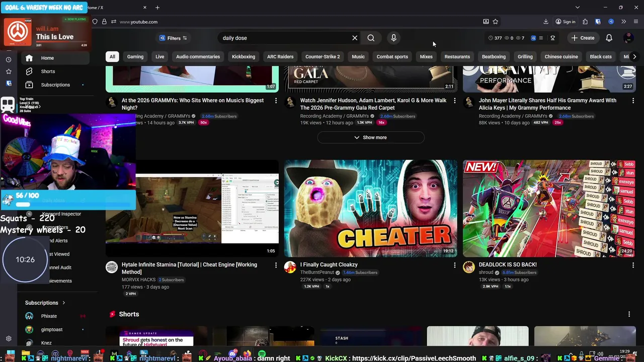Select the Grilling category chip
Image resolution: width=644 pixels, height=362 pixels.
tap(525, 57)
